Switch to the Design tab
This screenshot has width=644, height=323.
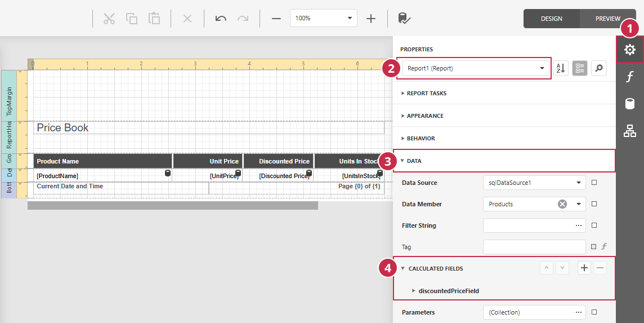pos(552,19)
